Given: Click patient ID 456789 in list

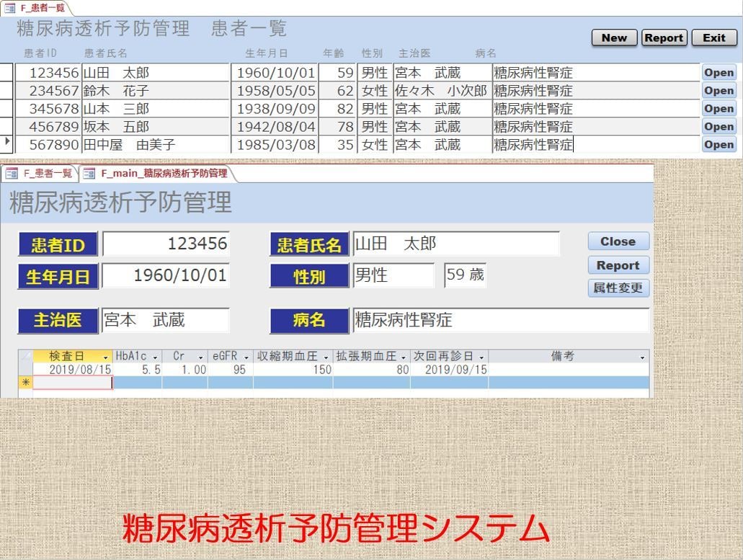Looking at the screenshot, I should (48, 127).
